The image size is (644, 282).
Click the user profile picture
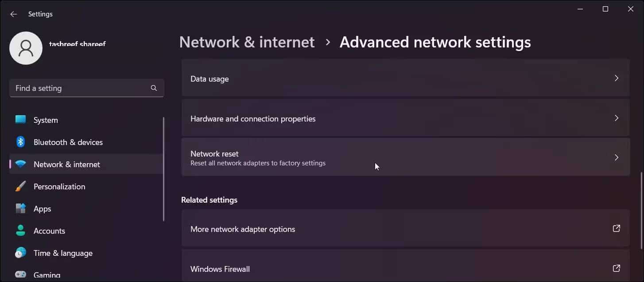(x=26, y=47)
